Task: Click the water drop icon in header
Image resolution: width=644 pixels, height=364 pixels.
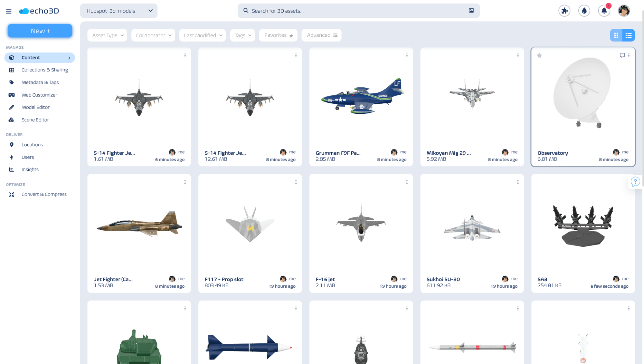Action: 584,11
